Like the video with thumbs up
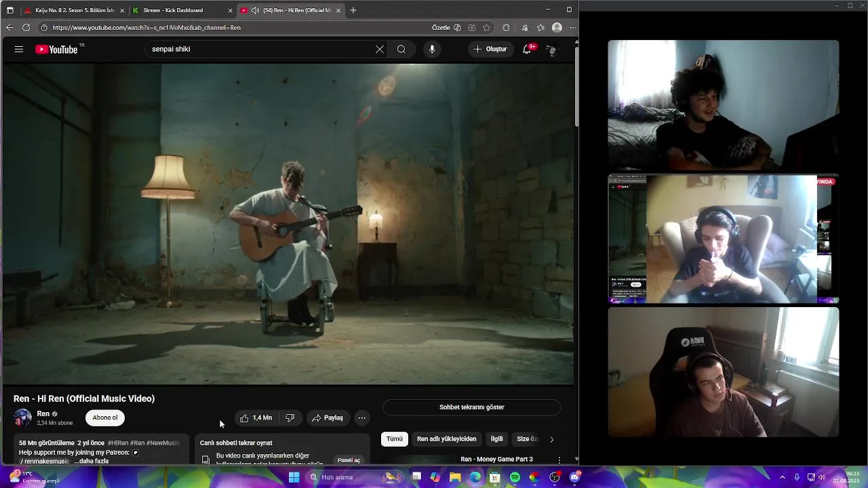Screen dimensions: 868x488 click(x=256, y=418)
